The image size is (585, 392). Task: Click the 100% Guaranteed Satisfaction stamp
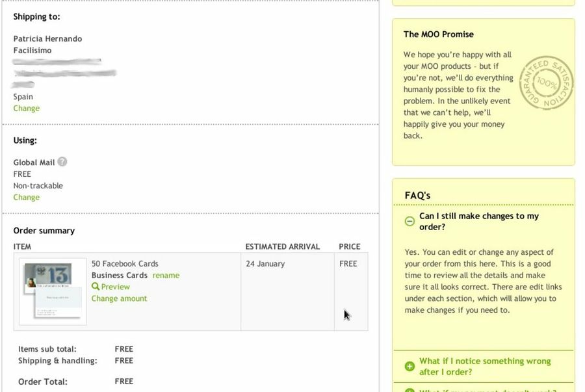pos(547,83)
